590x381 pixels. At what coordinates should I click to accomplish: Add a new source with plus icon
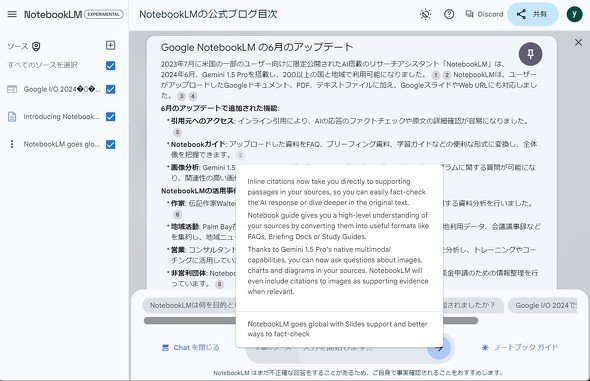coord(110,46)
